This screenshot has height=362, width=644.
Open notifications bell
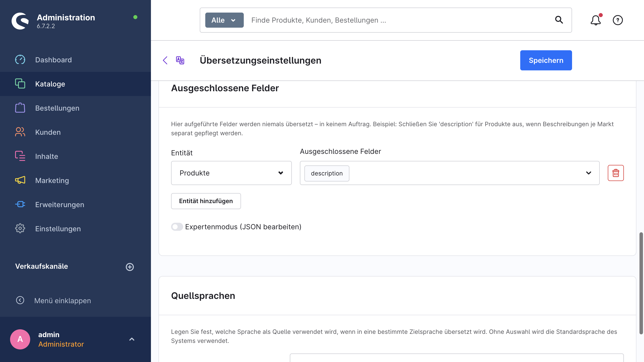point(596,20)
